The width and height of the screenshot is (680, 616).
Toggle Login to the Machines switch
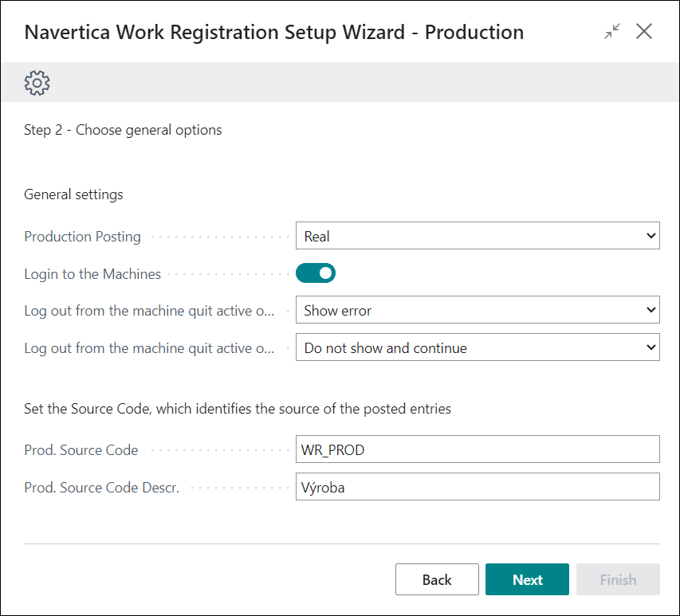316,273
